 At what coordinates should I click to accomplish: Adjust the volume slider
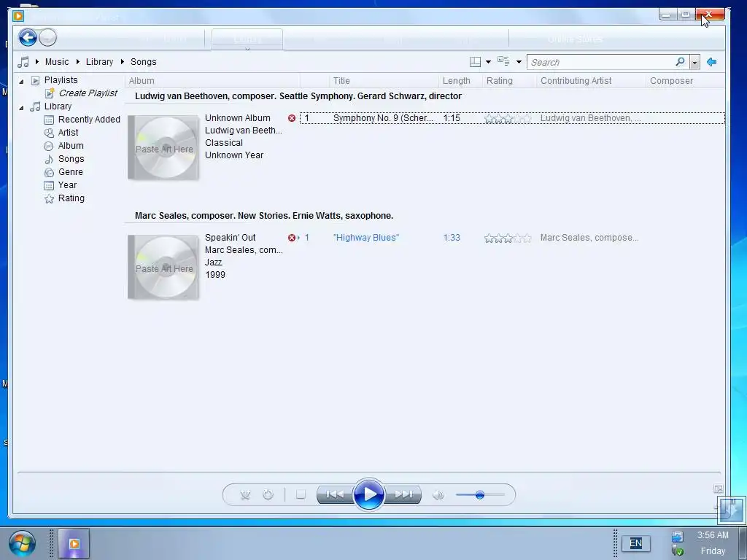480,495
